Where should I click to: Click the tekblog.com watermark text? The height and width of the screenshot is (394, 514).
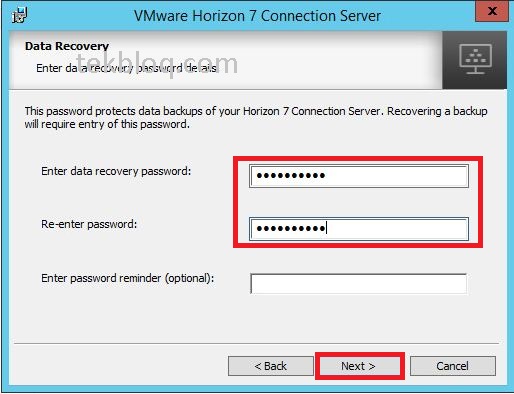[x=157, y=64]
